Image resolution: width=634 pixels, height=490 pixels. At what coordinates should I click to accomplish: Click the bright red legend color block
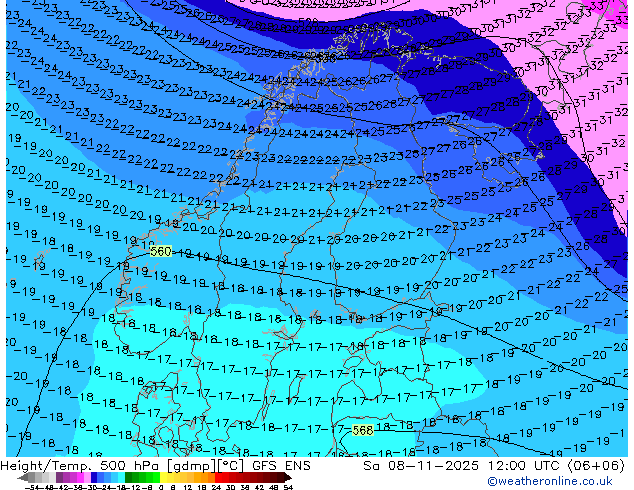[x=218, y=477]
